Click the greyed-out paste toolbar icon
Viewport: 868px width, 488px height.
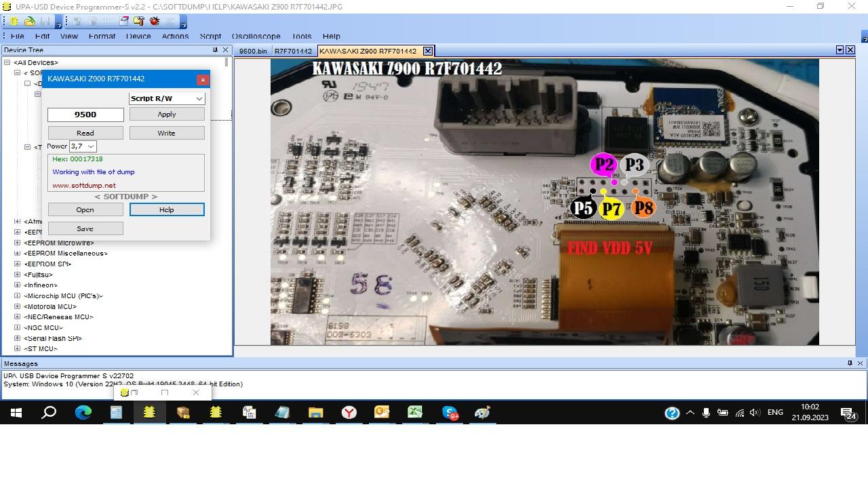point(92,22)
